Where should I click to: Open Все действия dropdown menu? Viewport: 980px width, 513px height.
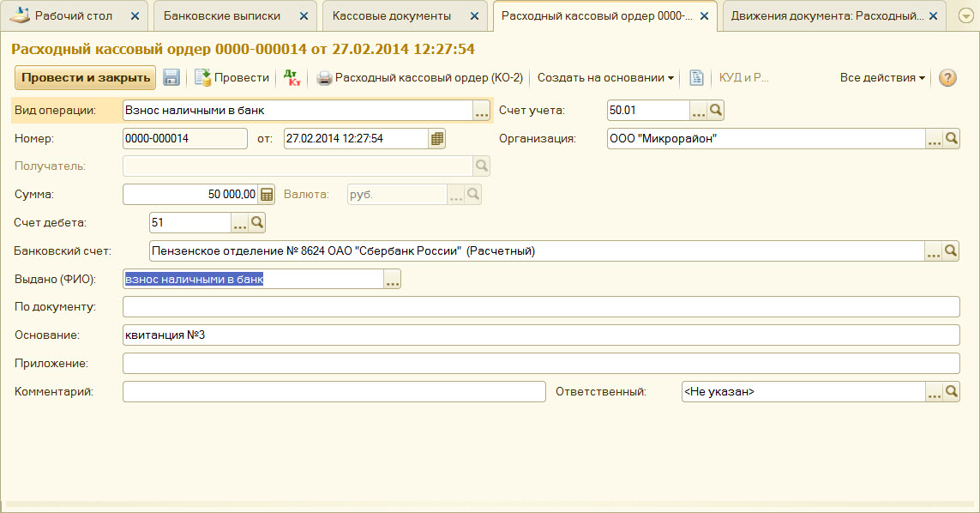[882, 78]
